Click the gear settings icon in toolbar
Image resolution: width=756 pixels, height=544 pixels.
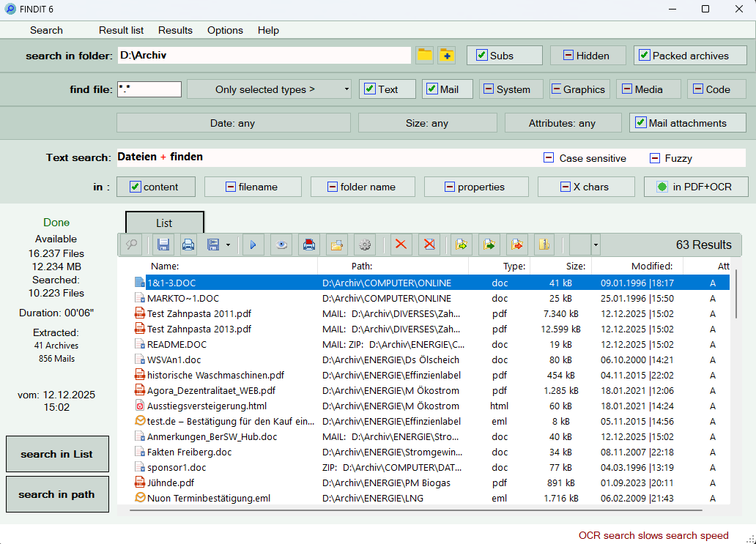click(x=364, y=245)
